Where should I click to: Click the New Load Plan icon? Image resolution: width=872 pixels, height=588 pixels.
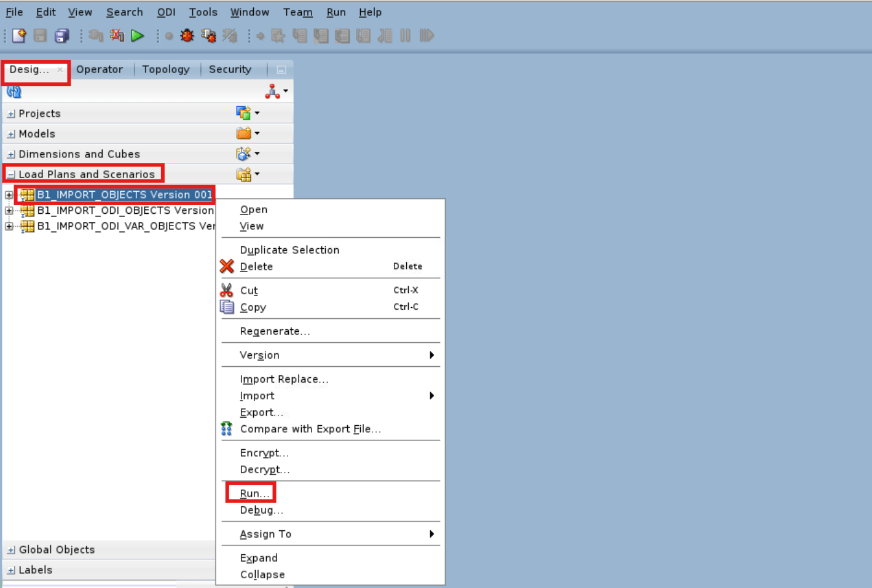pos(245,173)
